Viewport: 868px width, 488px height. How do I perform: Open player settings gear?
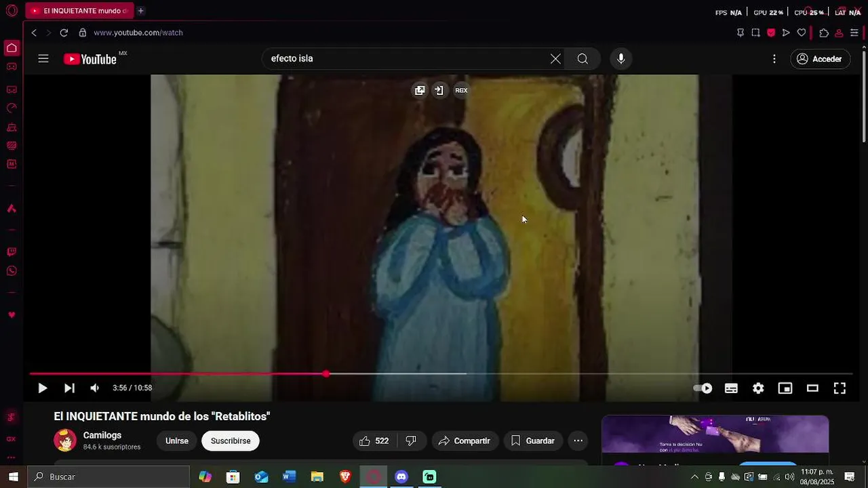click(758, 388)
